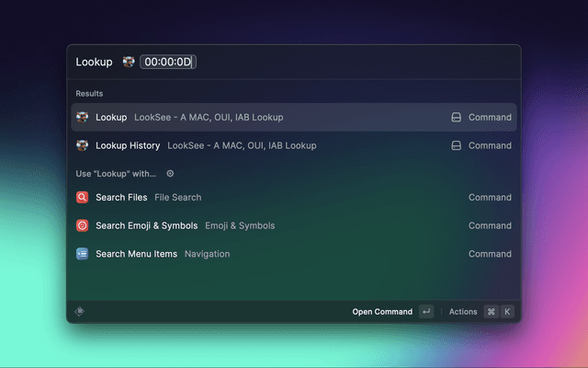Screen dimensions: 588x368
Task: Click the extension icon on the Lookup row
Action: coord(456,118)
